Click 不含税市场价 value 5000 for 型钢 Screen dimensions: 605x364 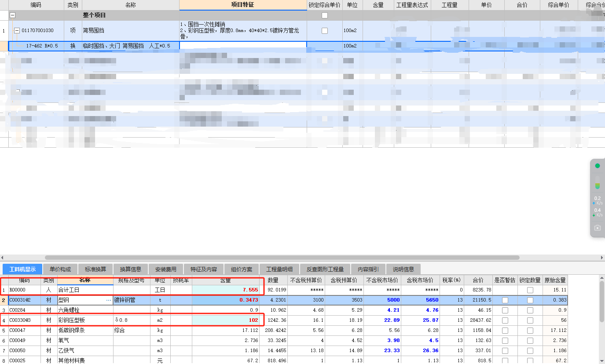pos(382,300)
